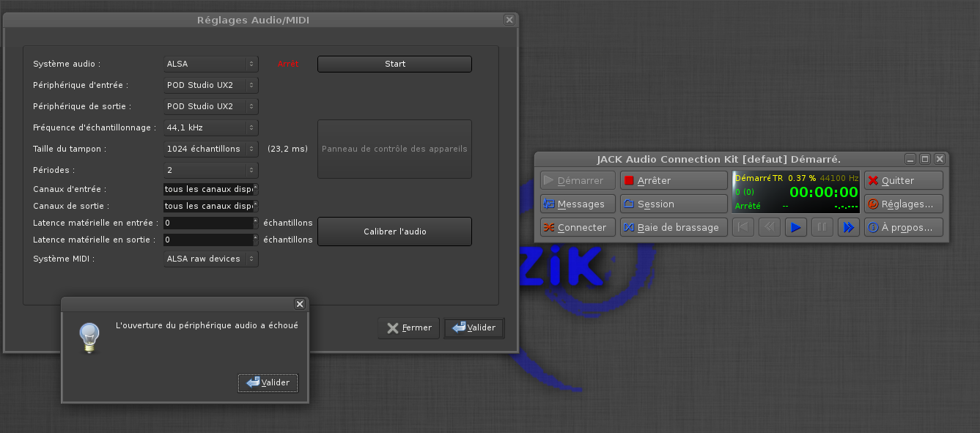Close the JACK Audio Connection Kit window
The width and height of the screenshot is (980, 433).
point(940,159)
